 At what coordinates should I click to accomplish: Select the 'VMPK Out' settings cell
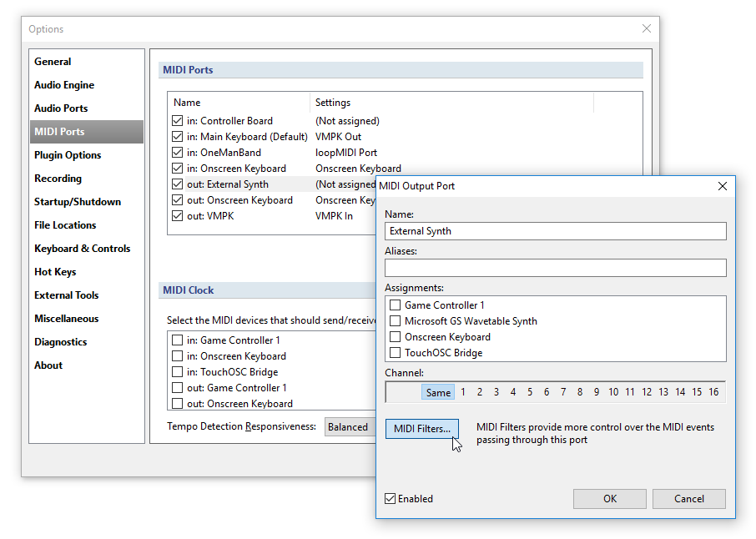click(338, 137)
